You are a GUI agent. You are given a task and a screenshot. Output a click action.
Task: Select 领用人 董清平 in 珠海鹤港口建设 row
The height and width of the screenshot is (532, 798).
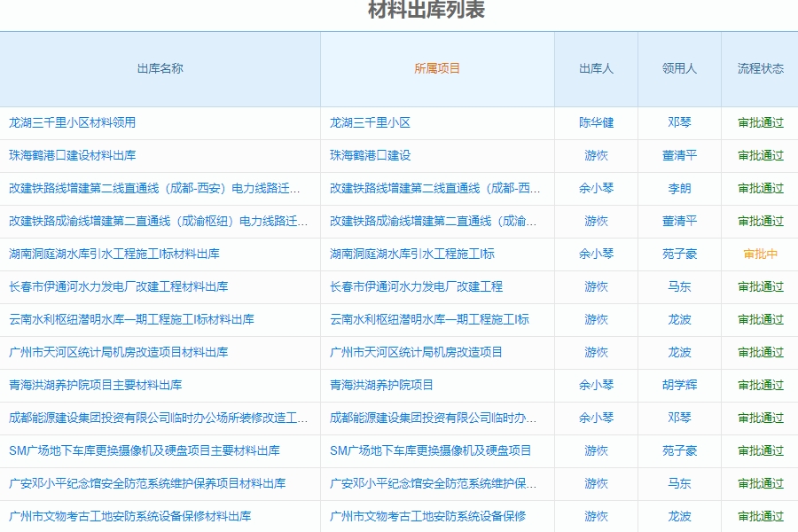(x=679, y=155)
